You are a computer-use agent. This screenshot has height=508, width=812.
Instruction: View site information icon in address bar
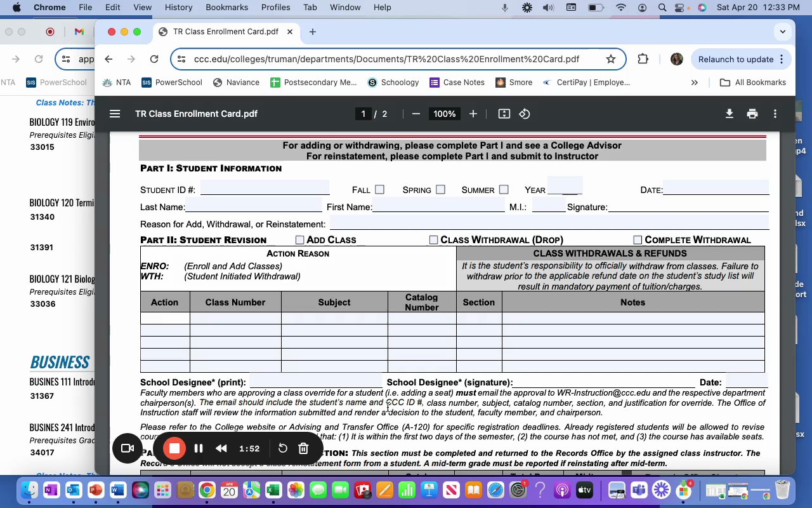181,59
